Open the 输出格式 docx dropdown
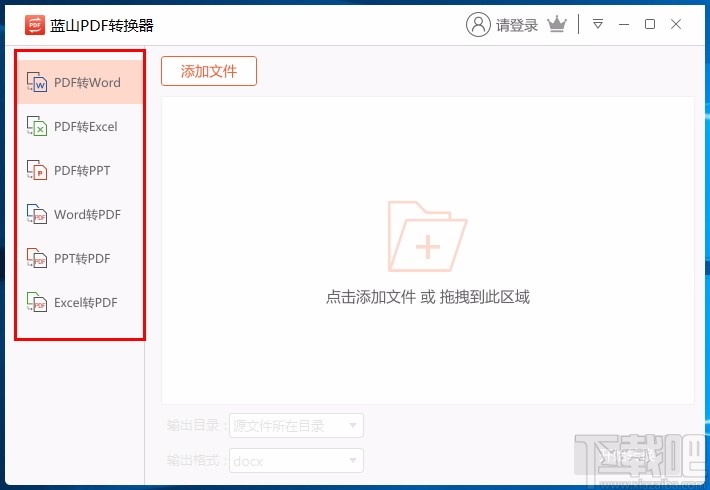Viewport: 710px width, 490px height. (296, 461)
